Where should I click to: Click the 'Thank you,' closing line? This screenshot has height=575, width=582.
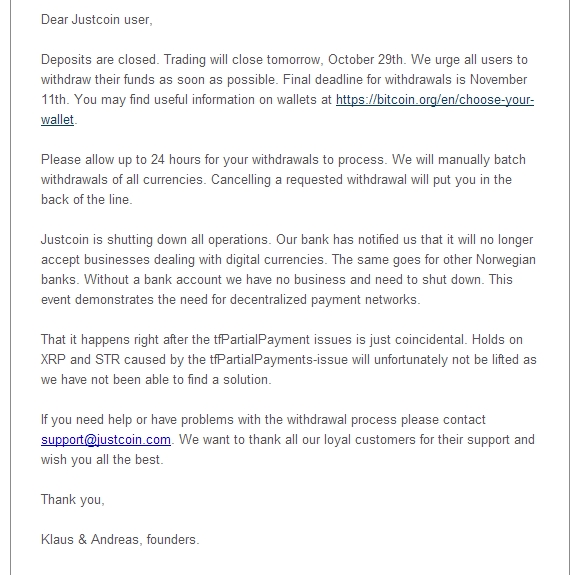point(73,500)
